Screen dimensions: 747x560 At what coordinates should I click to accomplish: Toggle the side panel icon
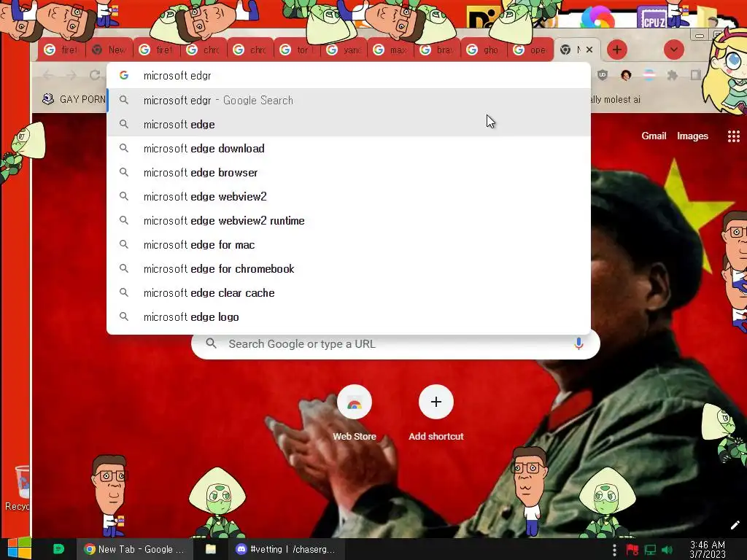coord(695,75)
